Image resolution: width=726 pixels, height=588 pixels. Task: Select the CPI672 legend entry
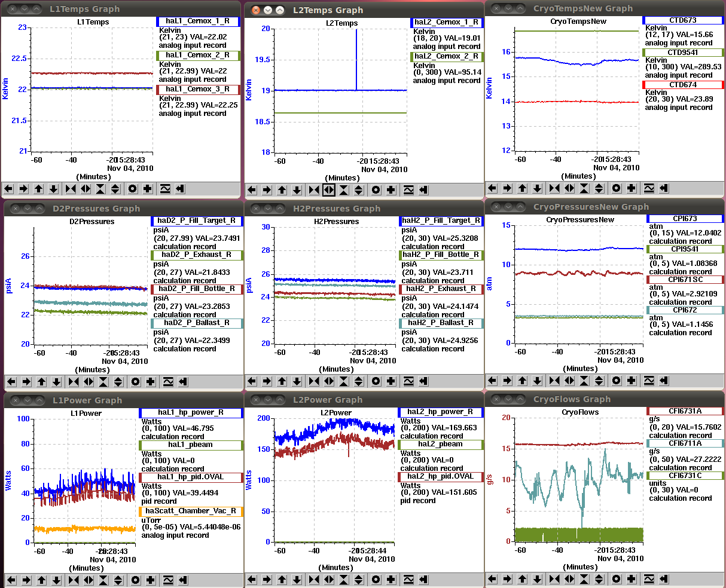[x=685, y=310]
